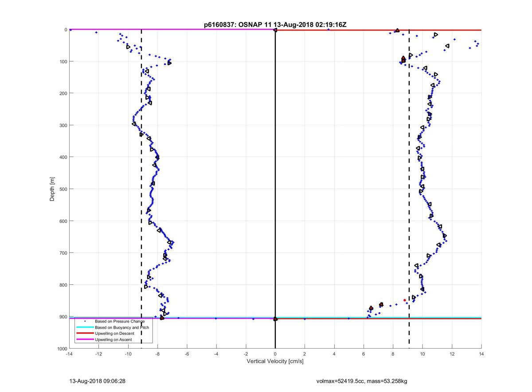
Task: Click the depth axis tick label '500'
Action: 63,189
